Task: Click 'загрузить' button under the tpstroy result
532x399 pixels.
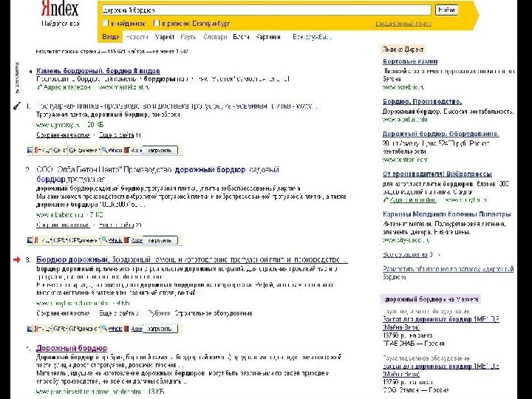Action: pos(160,150)
